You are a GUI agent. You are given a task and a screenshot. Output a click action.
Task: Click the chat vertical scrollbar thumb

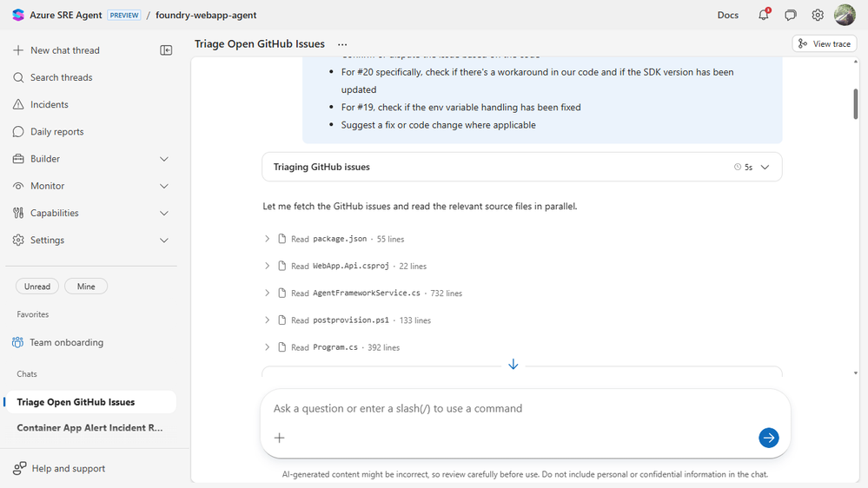(x=855, y=103)
